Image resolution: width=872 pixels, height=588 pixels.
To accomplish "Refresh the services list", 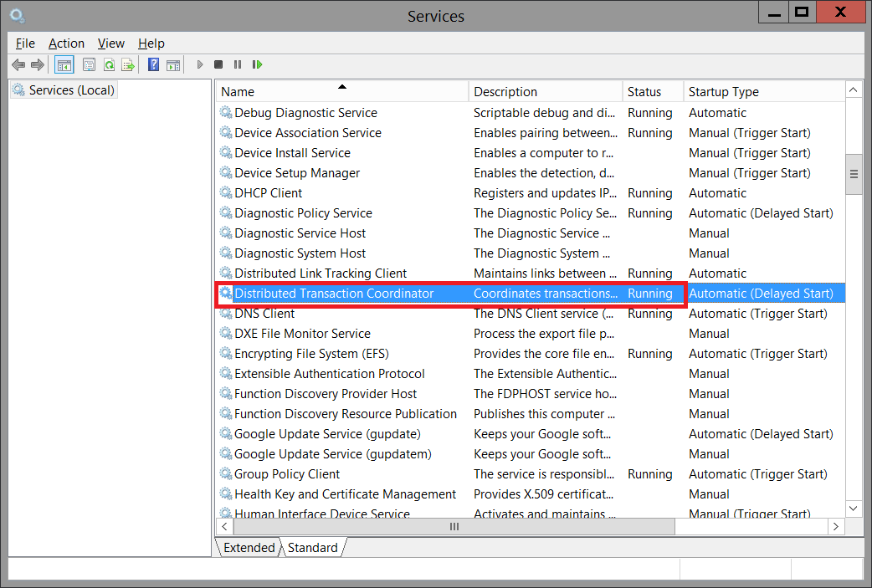I will [109, 64].
